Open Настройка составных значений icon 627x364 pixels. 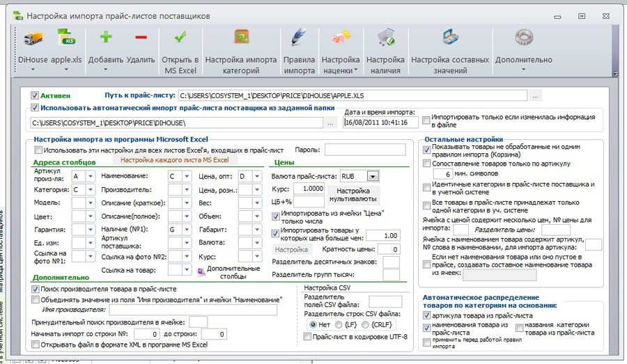[450, 37]
